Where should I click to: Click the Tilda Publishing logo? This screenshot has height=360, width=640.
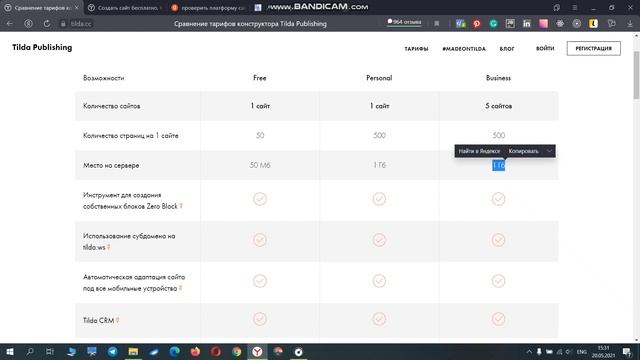[42, 47]
